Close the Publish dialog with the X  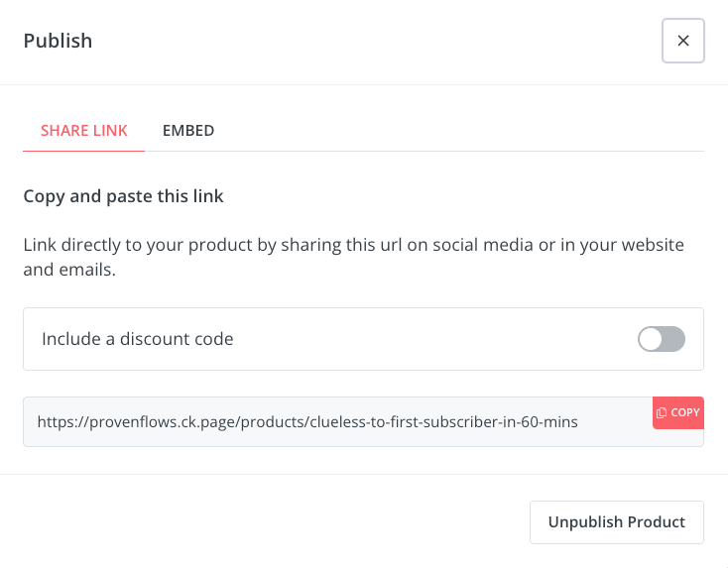click(x=683, y=41)
